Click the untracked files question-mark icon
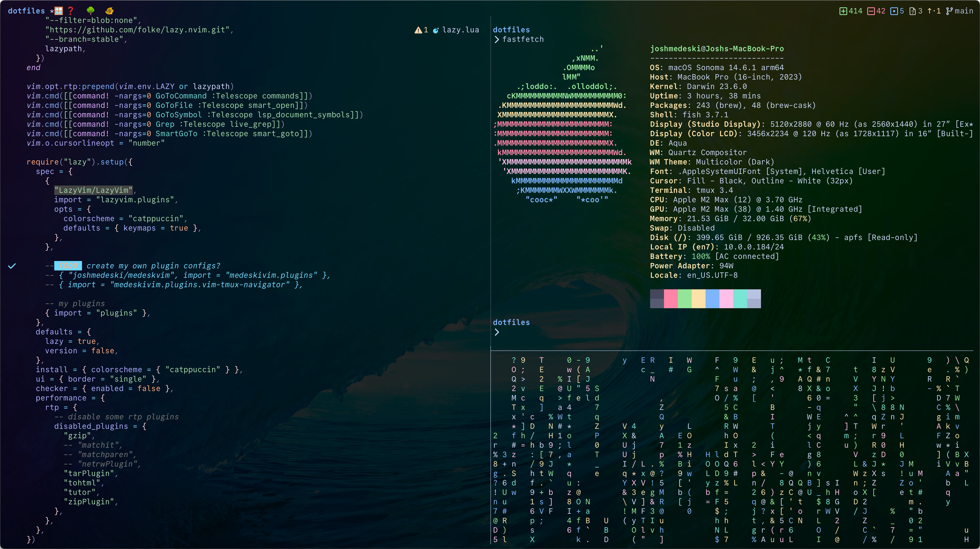The image size is (980, 549). coord(912,11)
